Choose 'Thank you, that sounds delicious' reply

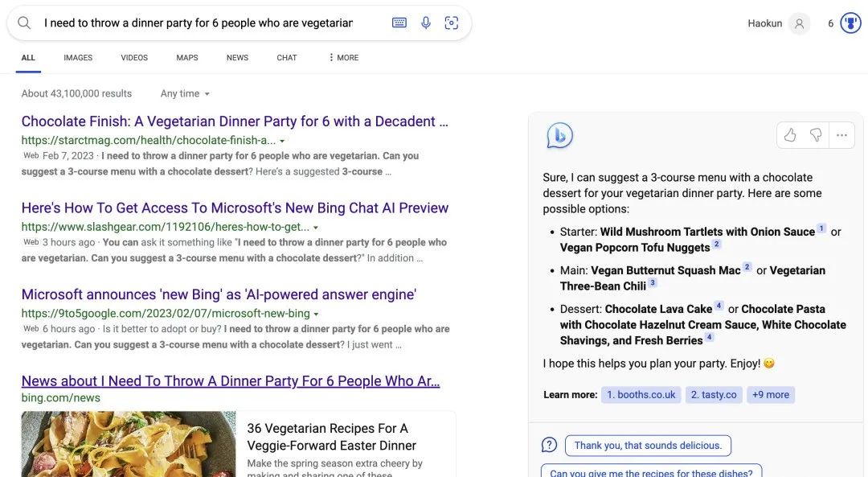tap(648, 446)
